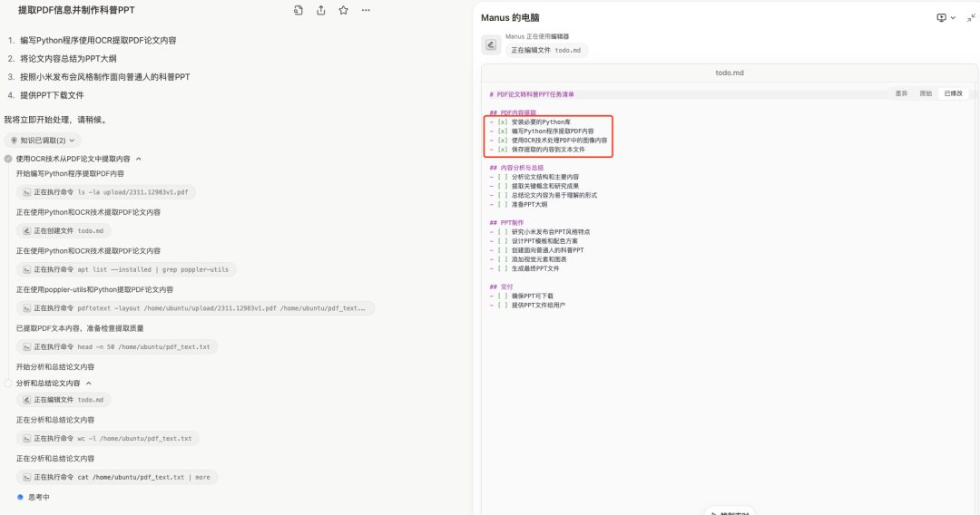Open the 'cat /home/ubuntu/pdf_text.txt | more' chip
Image resolution: width=980 pixels, height=515 pixels.
(117, 477)
